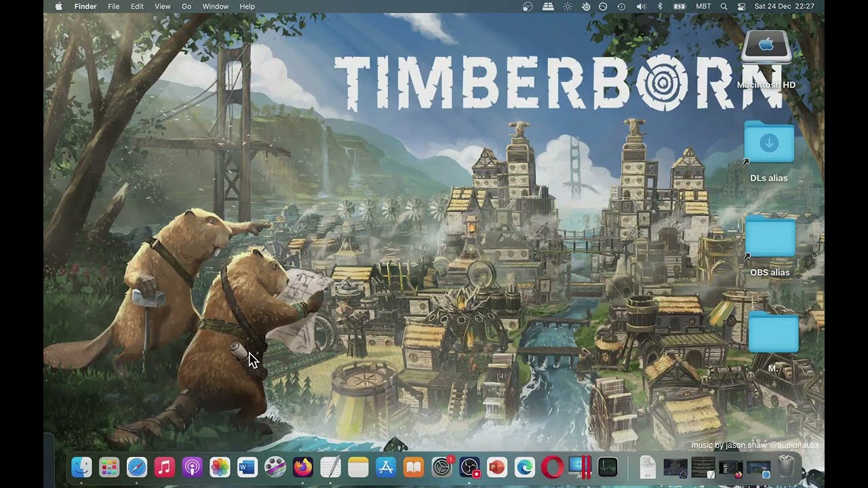Open the yellow Notes app in Dock
This screenshot has height=488, width=868.
click(x=358, y=467)
